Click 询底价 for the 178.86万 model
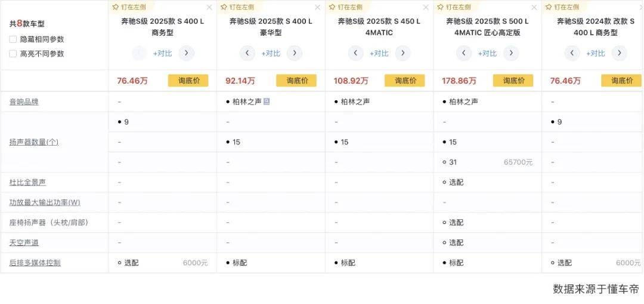Viewport: 644px width, 304px height. click(513, 81)
